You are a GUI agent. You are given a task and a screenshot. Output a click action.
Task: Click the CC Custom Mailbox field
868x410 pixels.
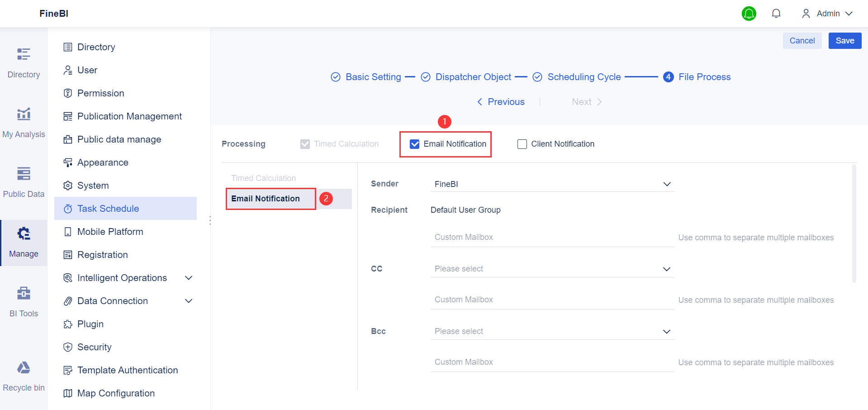click(552, 300)
